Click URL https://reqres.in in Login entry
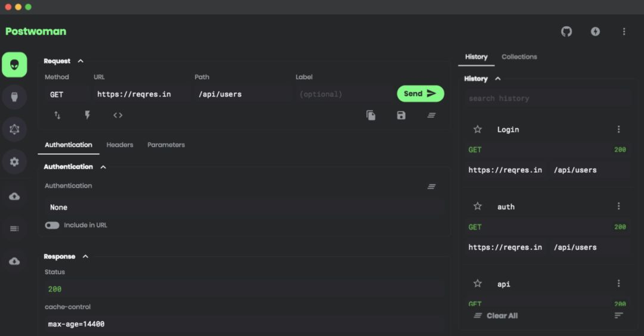The width and height of the screenshot is (644, 336). (x=505, y=170)
